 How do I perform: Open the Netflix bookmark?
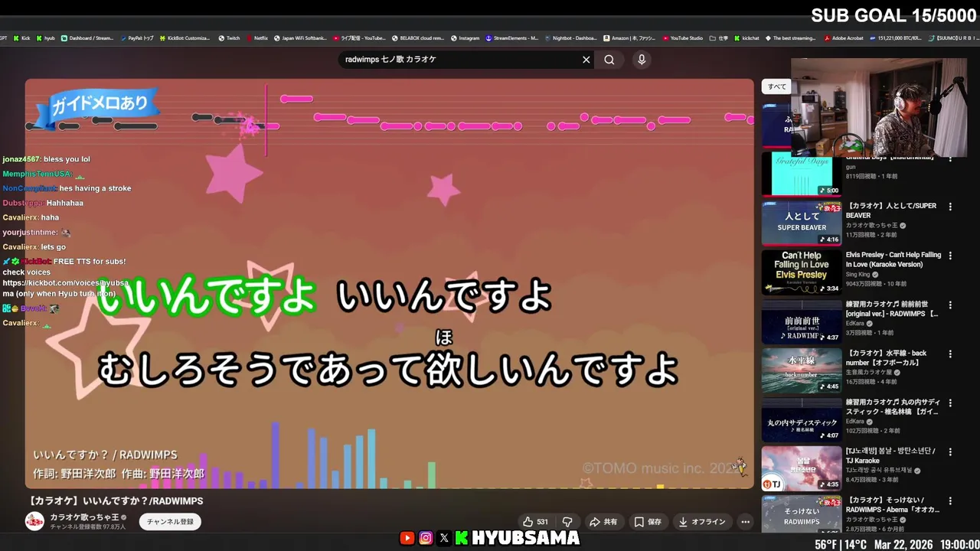tap(257, 37)
